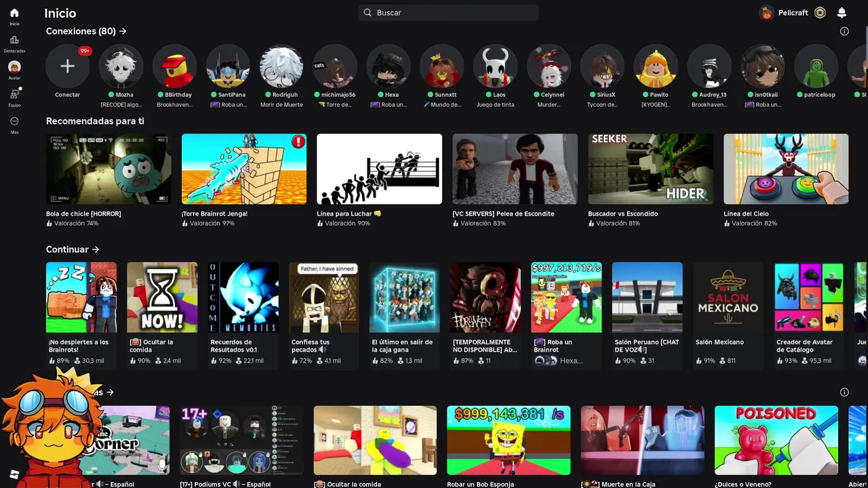868x488 pixels.
Task: Open Laos's friend avatar
Action: click(x=496, y=66)
